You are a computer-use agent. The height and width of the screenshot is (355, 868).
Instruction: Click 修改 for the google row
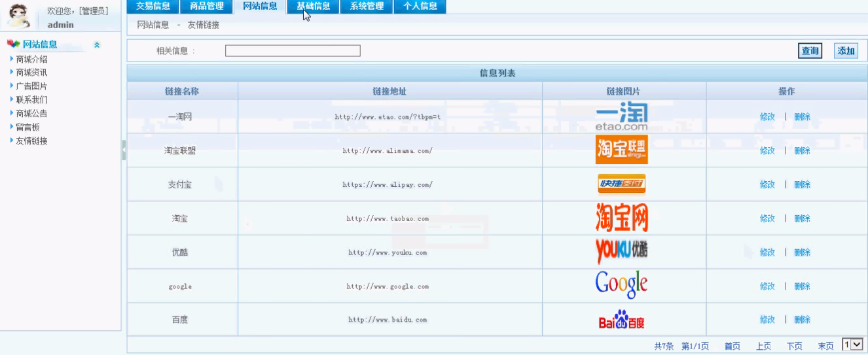coord(767,286)
